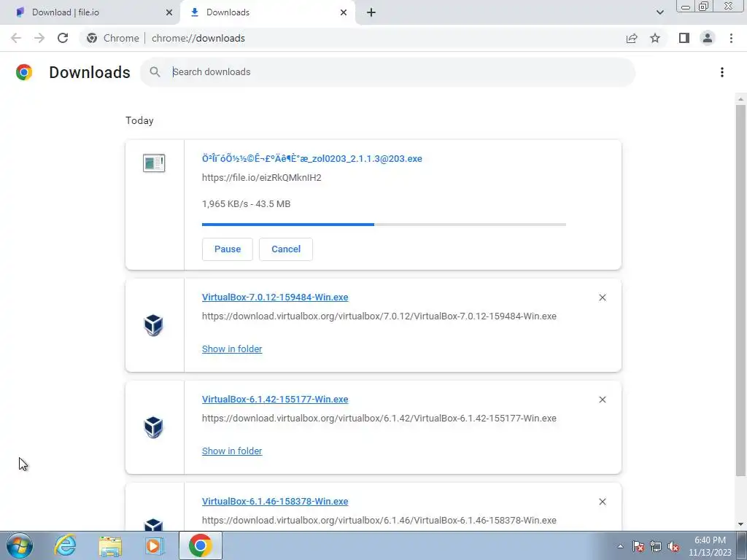
Task: Click the Chrome taskbar button
Action: point(201,545)
